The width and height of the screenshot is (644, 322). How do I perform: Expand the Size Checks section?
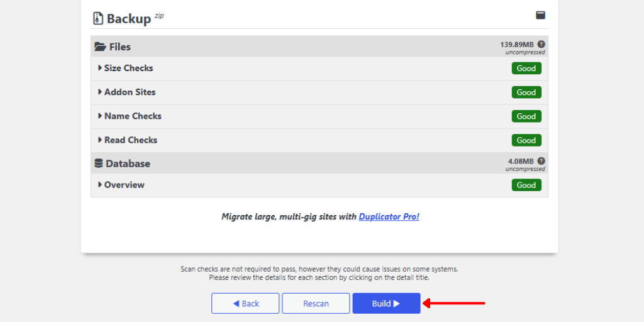[x=126, y=68]
